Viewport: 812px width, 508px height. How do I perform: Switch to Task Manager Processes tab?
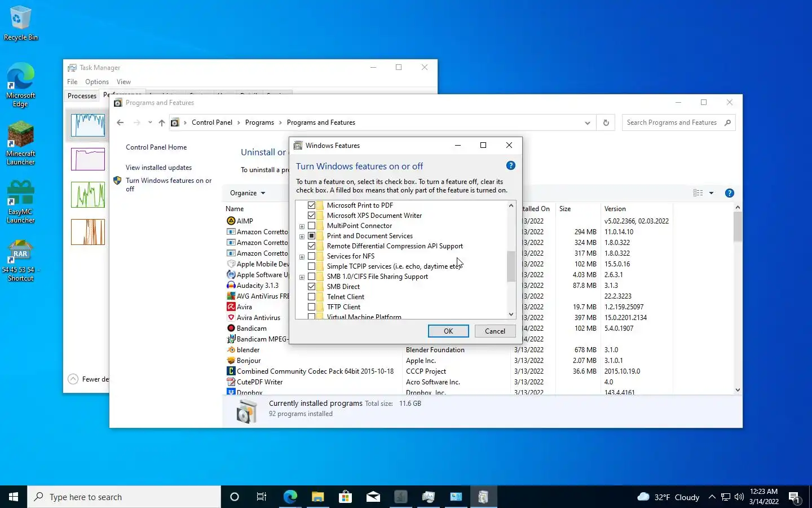point(82,96)
